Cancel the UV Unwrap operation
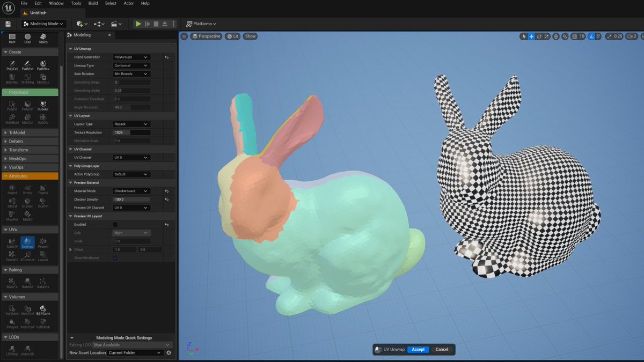 [442, 349]
